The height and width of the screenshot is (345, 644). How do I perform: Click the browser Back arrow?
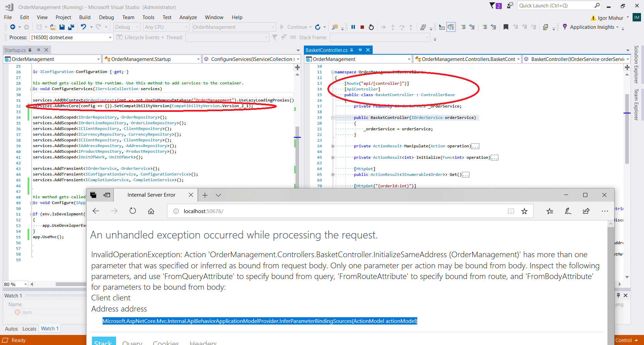pyautogui.click(x=96, y=211)
